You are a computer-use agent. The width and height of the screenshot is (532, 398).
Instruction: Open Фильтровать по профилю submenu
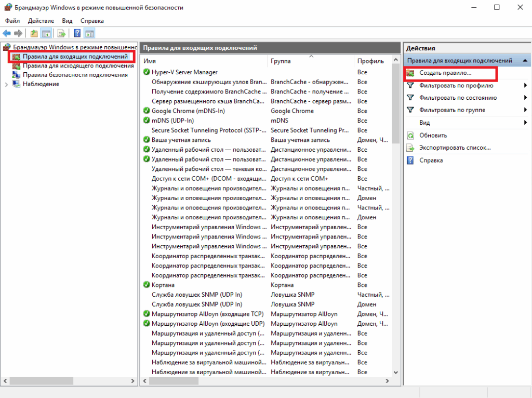456,85
